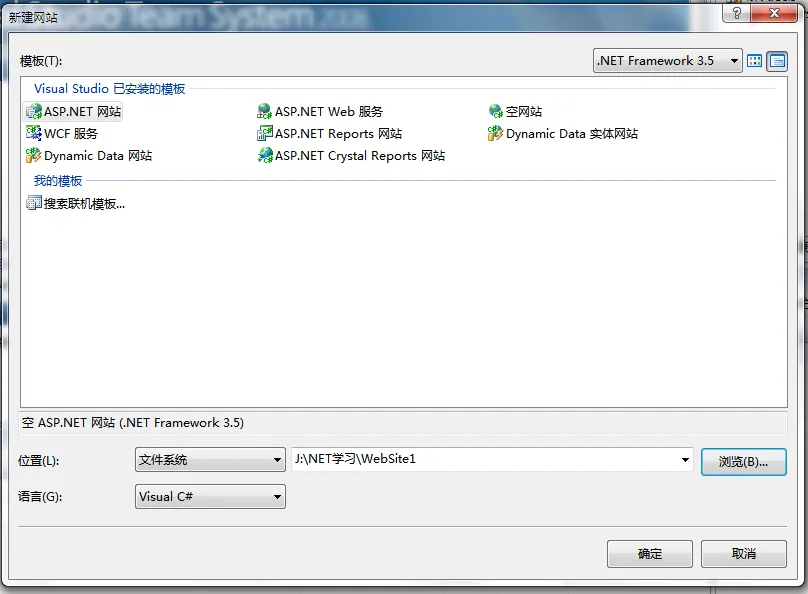Pick the Dynamic Data 网站 template icon
808x594 pixels.
point(33,156)
